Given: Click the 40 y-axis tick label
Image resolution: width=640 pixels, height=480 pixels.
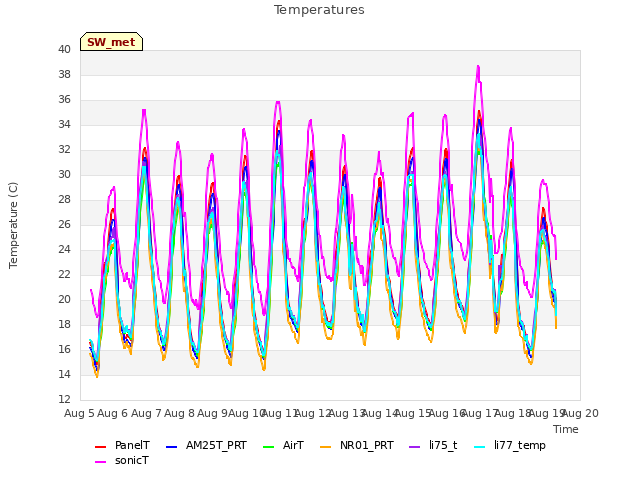Looking at the screenshot, I should coord(64,49).
